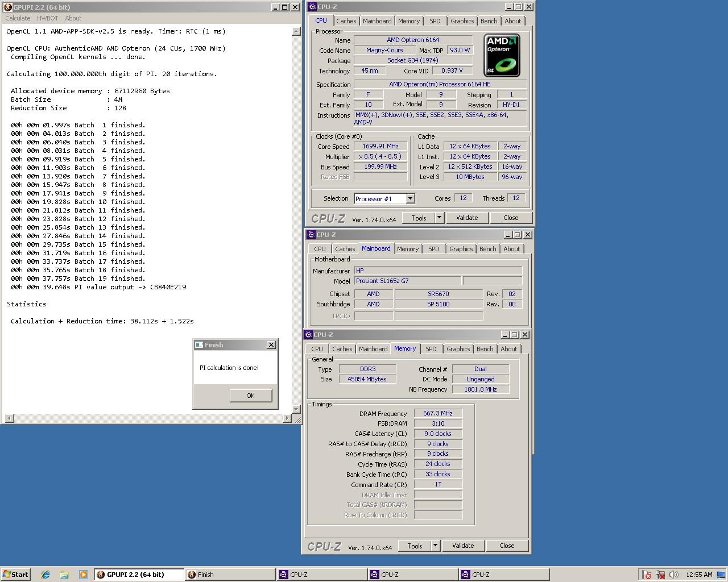728x582 pixels.
Task: Select the CPU tab in the middle CPU-Z window
Action: pos(320,249)
